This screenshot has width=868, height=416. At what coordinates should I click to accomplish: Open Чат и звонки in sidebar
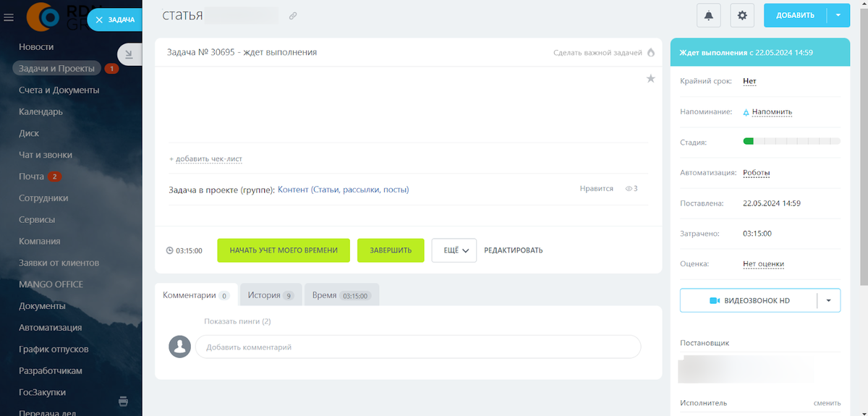[x=46, y=155]
